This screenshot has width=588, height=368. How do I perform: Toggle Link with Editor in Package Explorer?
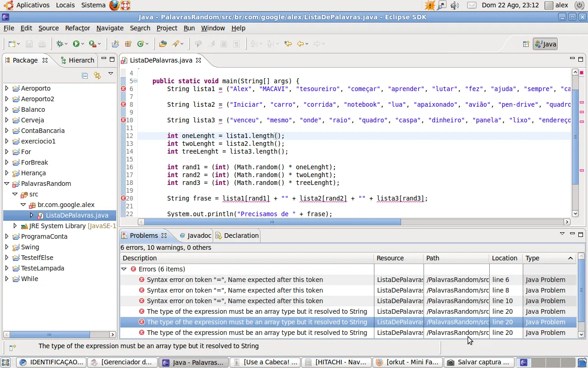click(x=97, y=75)
